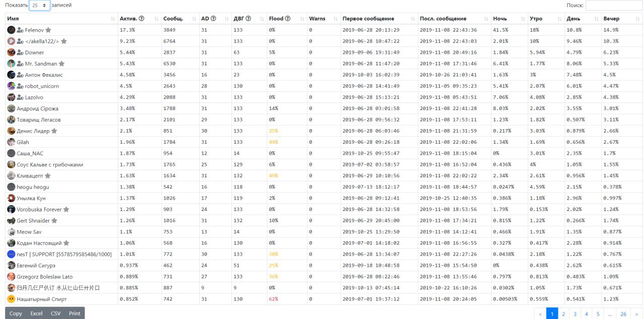This screenshot has height=319, width=644.
Task: Click the help icon next to AD
Action: tap(213, 19)
